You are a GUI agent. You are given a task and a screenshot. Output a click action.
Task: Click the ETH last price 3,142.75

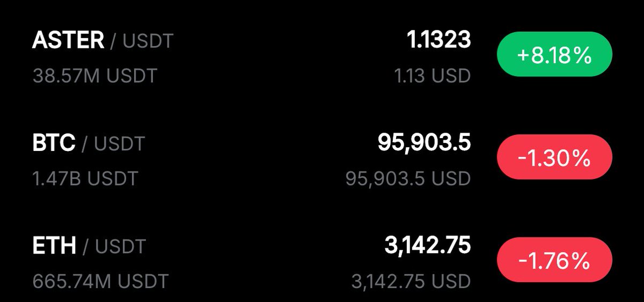click(x=427, y=246)
